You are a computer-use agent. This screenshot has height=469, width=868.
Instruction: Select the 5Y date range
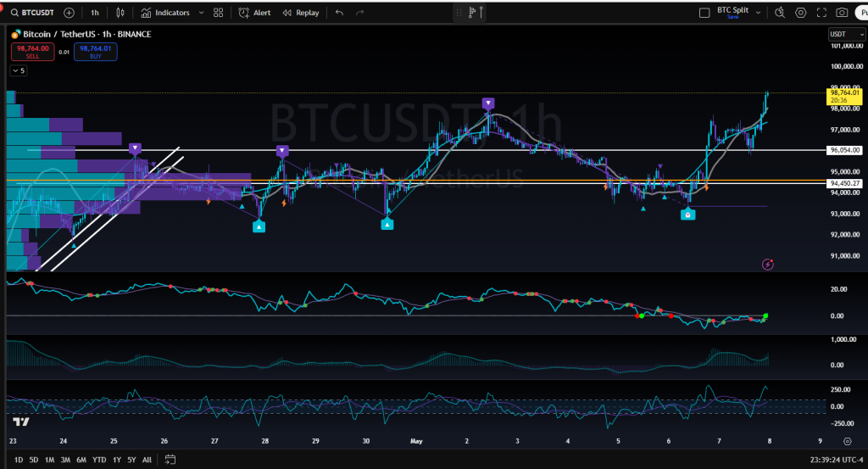pos(131,460)
